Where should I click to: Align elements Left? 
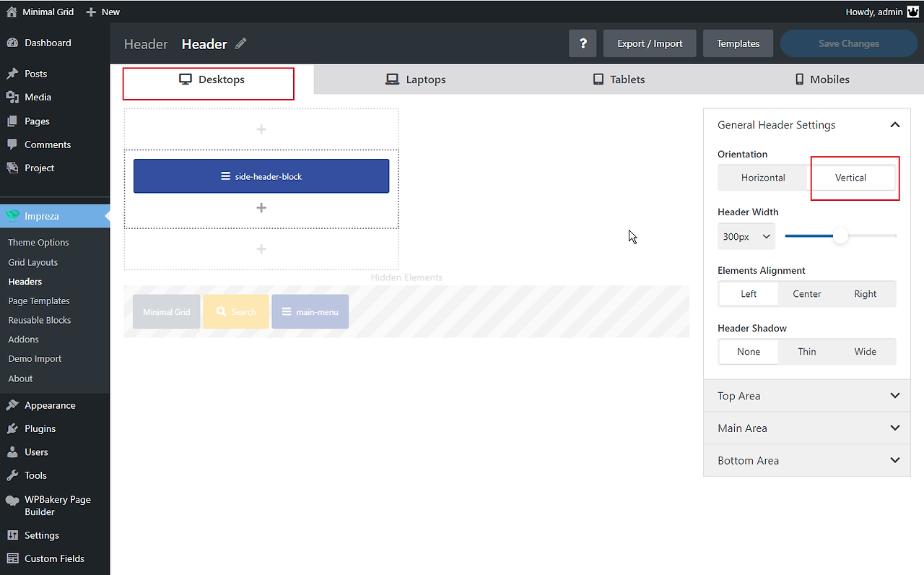click(x=749, y=294)
